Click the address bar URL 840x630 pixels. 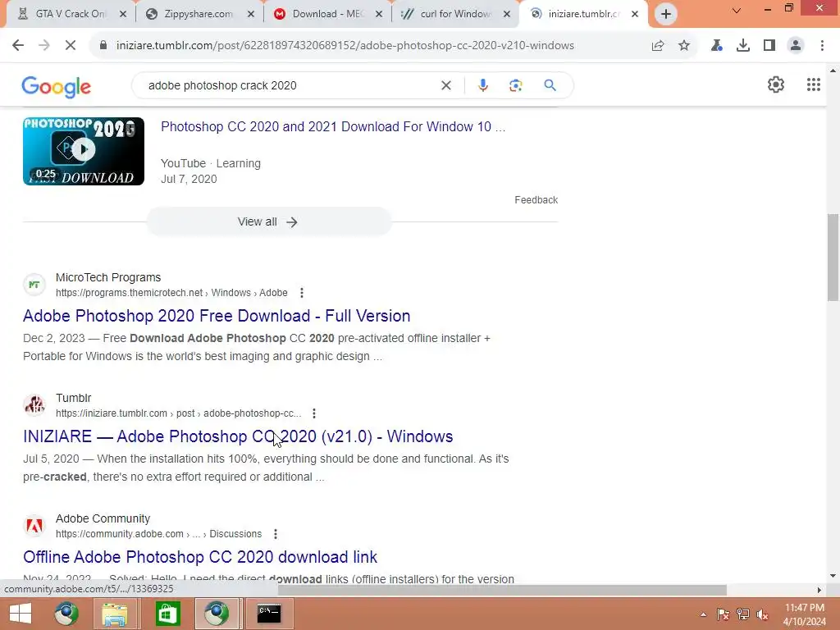coord(345,46)
